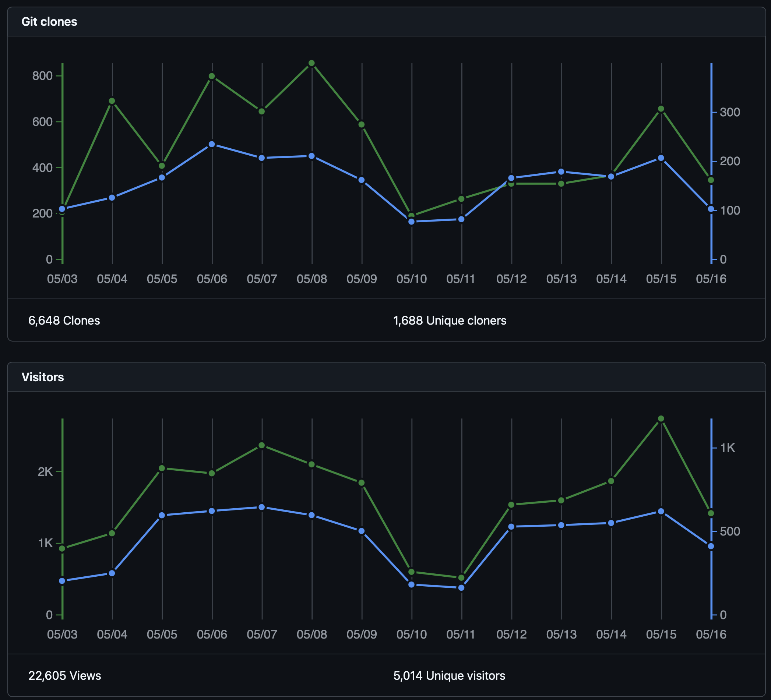Image resolution: width=771 pixels, height=700 pixels.
Task: Click the green views data point for 05/09
Action: [x=362, y=483]
